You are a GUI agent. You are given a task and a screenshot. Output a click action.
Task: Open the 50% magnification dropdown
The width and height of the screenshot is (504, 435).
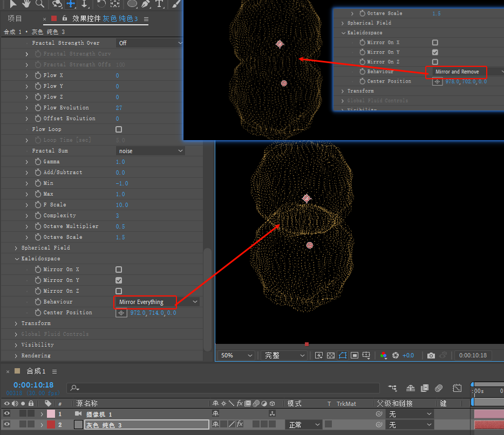[x=236, y=355]
